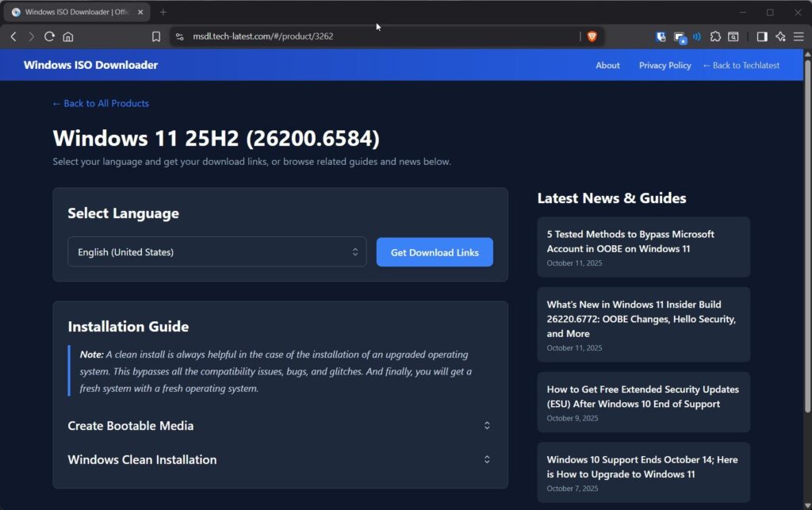Click the extension icon with star badge

tap(680, 37)
